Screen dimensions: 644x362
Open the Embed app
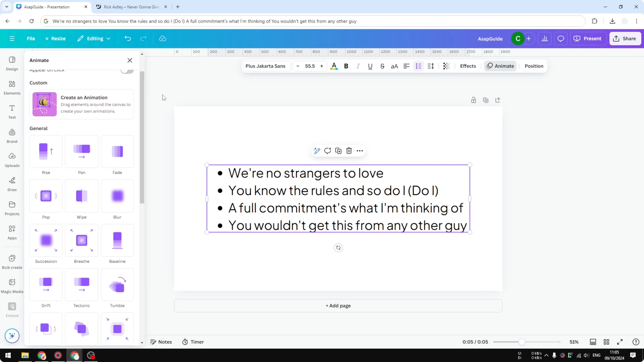pyautogui.click(x=12, y=310)
